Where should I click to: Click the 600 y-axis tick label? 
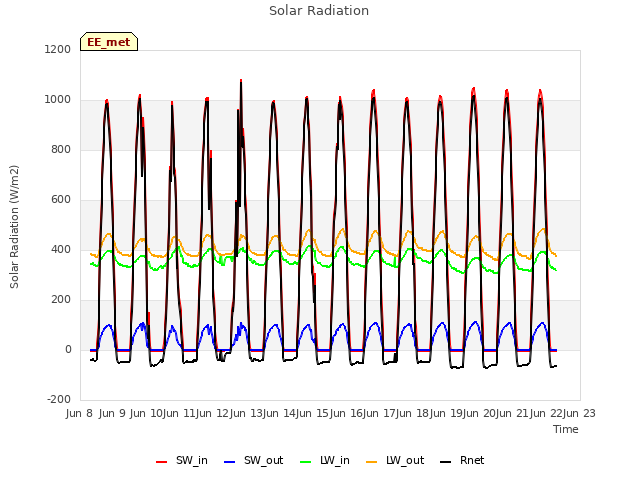[x=61, y=200]
